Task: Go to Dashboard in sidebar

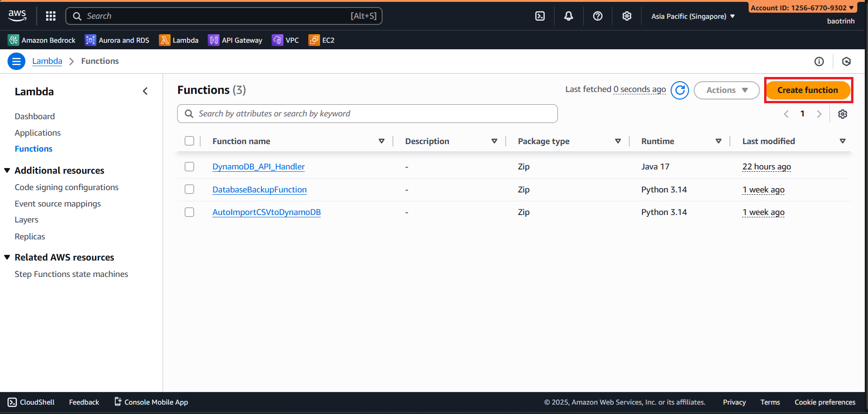Action: [35, 116]
